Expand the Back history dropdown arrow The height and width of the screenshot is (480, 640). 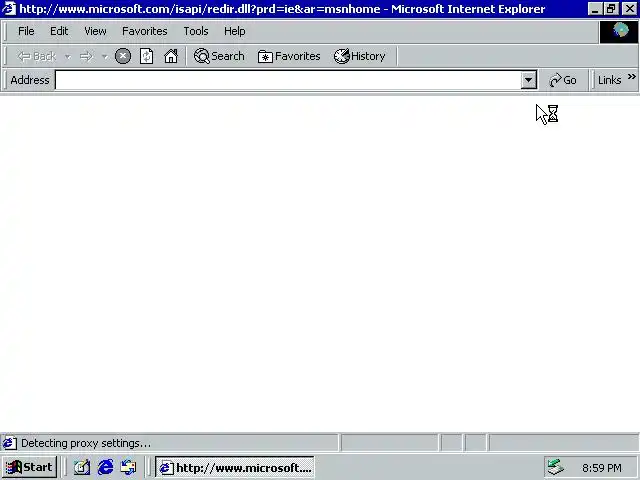coord(68,57)
